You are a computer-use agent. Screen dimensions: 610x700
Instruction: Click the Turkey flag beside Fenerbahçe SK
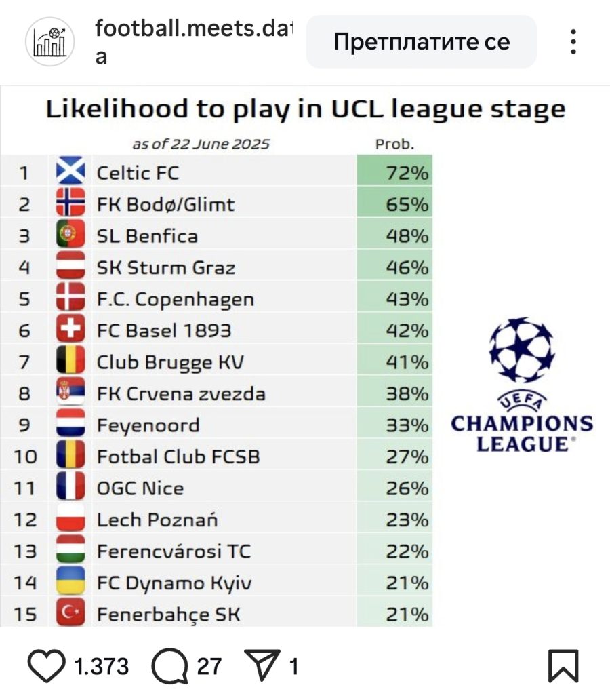coord(70,612)
